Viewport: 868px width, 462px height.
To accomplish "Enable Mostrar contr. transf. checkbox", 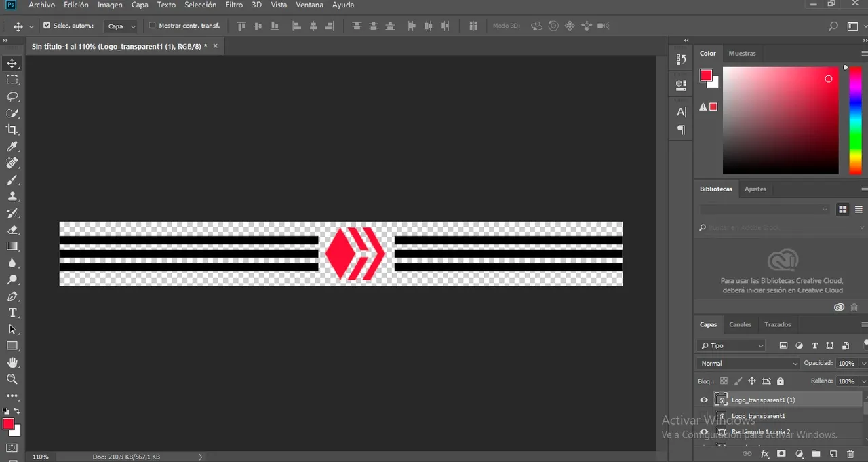I will pos(152,26).
